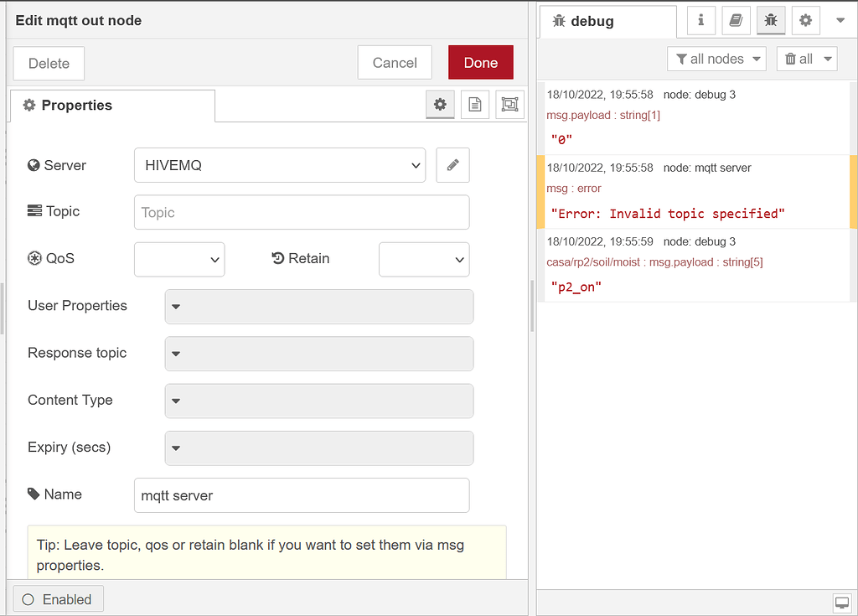Delete the mqtt out node
This screenshot has height=616, width=858.
(48, 62)
